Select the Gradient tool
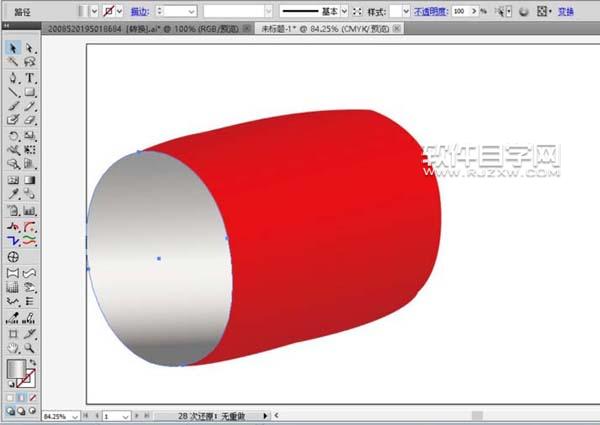Screen dimensions: 600x425 tap(29, 180)
